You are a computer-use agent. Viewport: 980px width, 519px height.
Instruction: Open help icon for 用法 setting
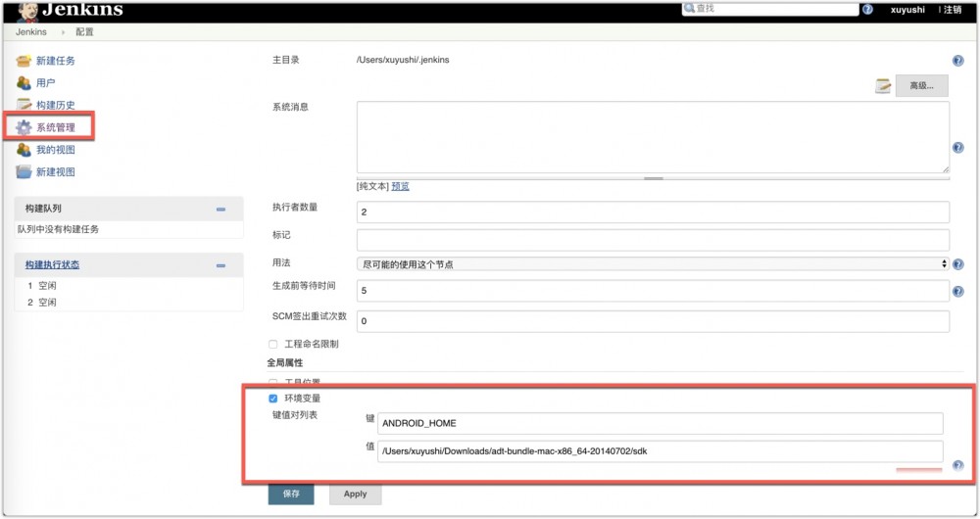(x=957, y=264)
